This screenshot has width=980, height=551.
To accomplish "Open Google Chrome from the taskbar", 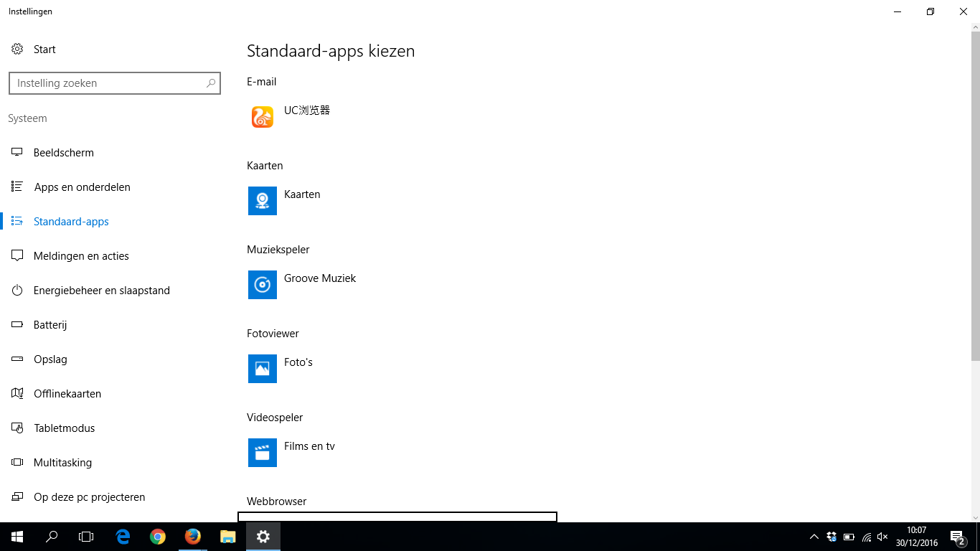I will click(158, 537).
